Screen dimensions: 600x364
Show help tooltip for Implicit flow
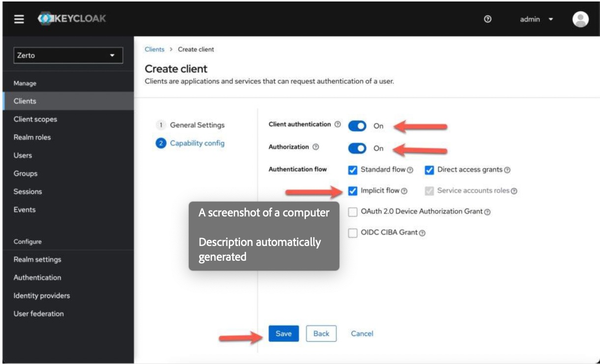click(x=404, y=191)
